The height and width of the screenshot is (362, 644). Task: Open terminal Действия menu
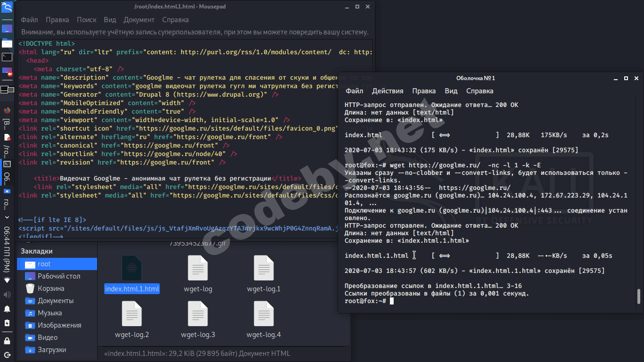pos(388,91)
